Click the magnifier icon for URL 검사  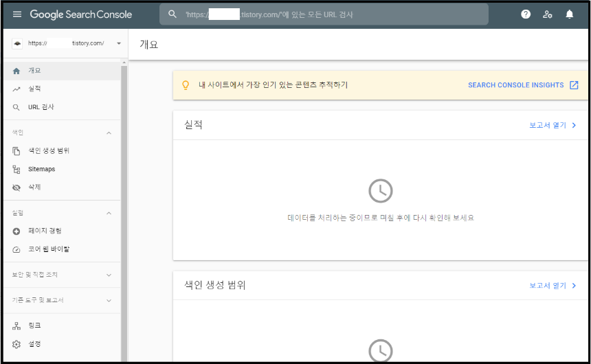click(16, 107)
